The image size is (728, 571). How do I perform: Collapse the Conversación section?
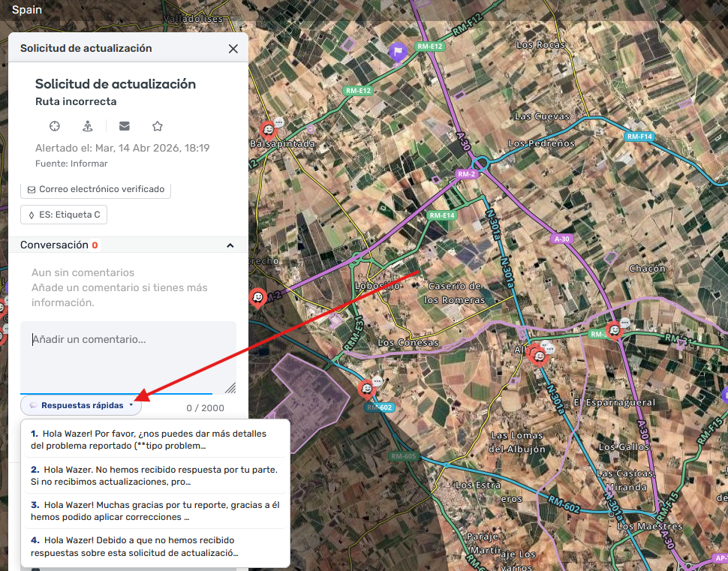(230, 245)
